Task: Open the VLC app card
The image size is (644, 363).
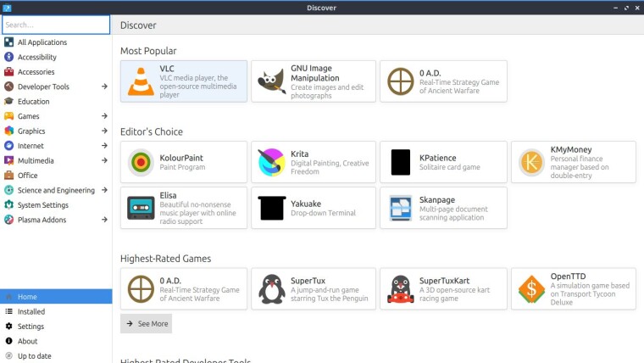Action: [x=184, y=81]
